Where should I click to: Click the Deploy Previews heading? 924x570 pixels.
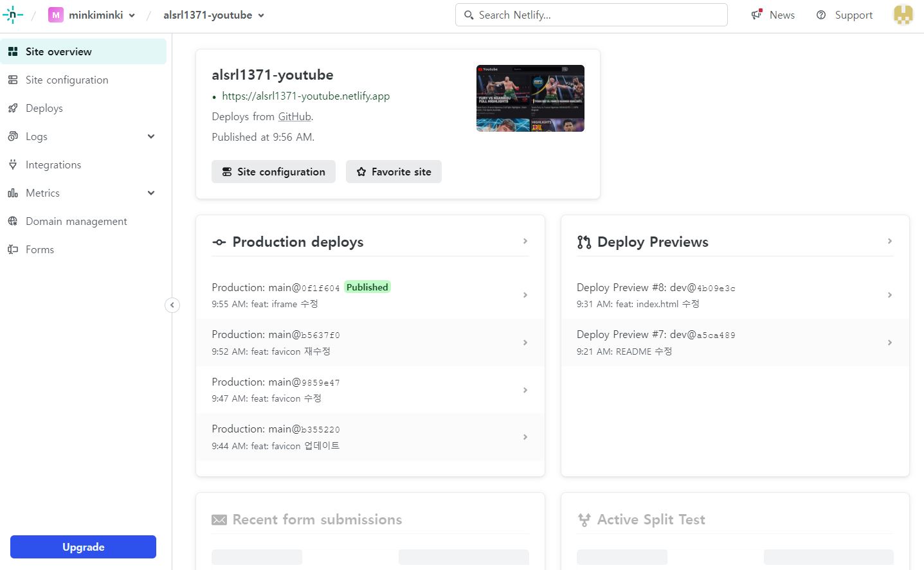653,242
